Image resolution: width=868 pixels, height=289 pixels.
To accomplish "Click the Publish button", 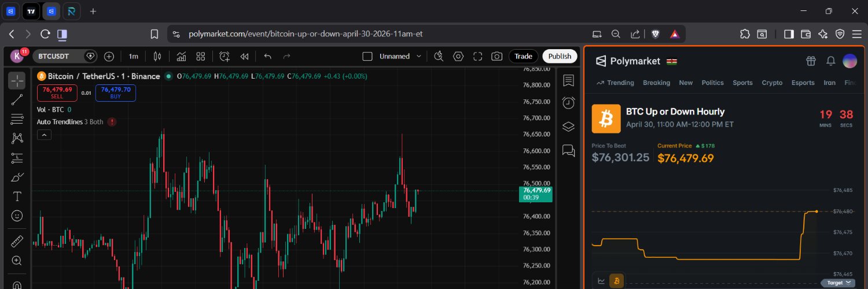I will 560,56.
